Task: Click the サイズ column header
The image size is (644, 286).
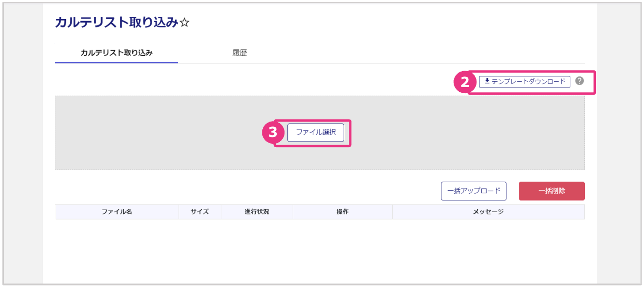Action: coord(200,211)
